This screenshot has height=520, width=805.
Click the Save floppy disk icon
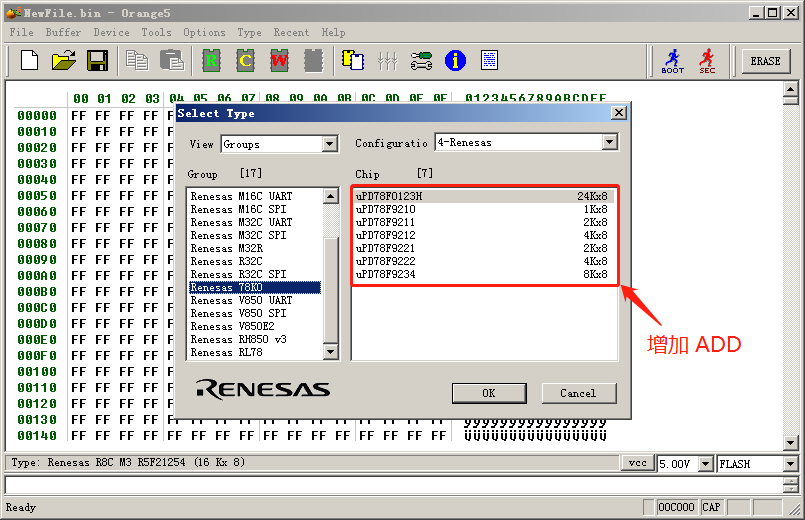(x=97, y=61)
